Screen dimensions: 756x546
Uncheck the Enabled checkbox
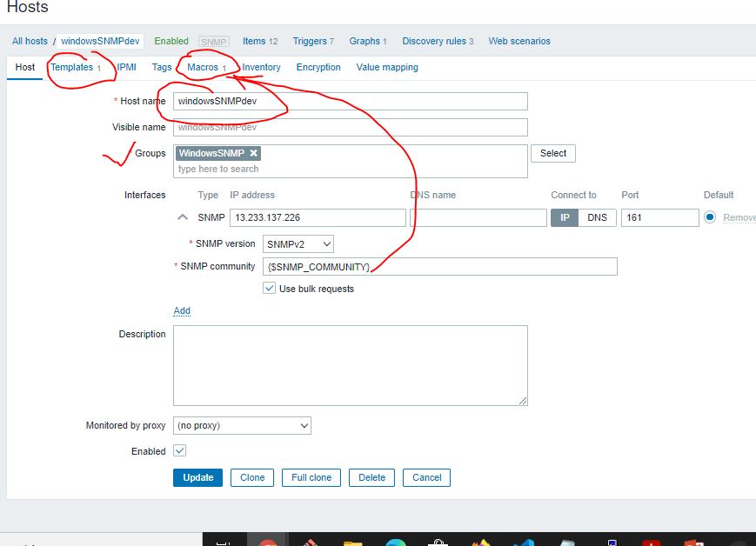point(180,451)
